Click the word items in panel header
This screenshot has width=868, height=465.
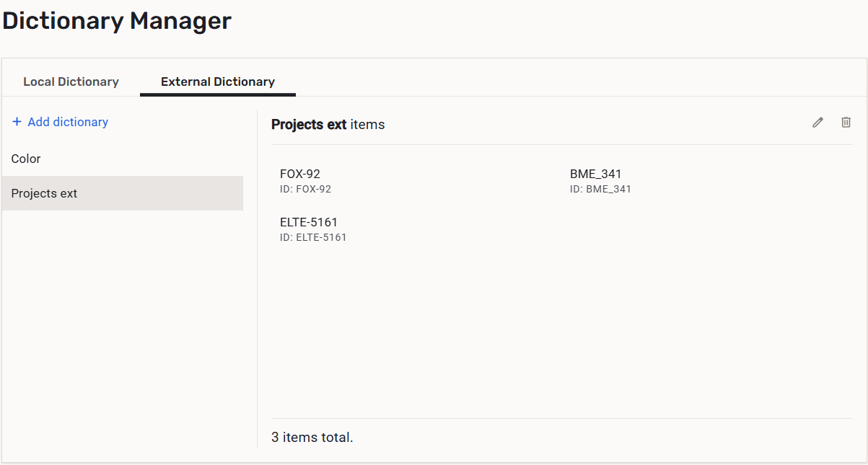[367, 125]
